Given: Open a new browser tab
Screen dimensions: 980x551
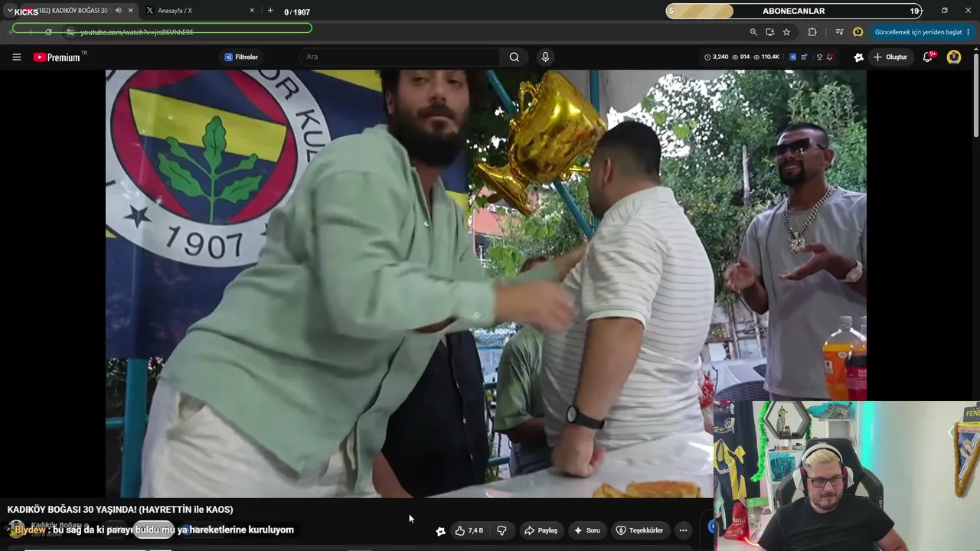Looking at the screenshot, I should [x=270, y=11].
